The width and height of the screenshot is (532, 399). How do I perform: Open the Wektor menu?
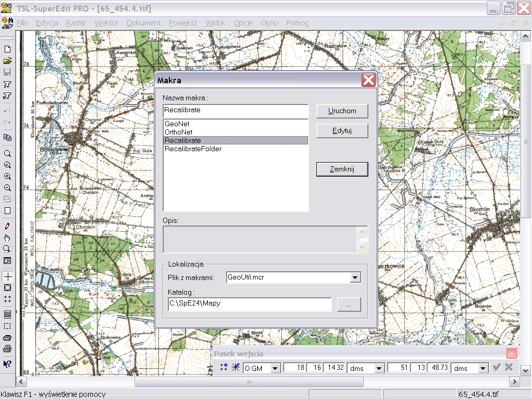coord(107,23)
